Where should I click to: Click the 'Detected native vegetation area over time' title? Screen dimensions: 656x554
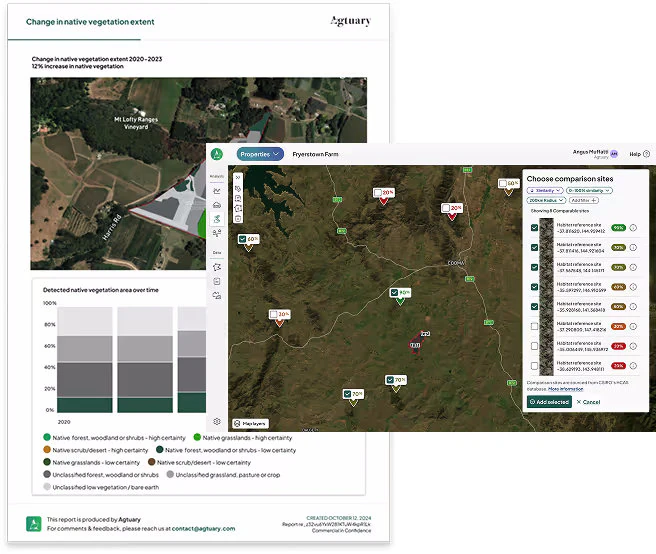click(101, 290)
